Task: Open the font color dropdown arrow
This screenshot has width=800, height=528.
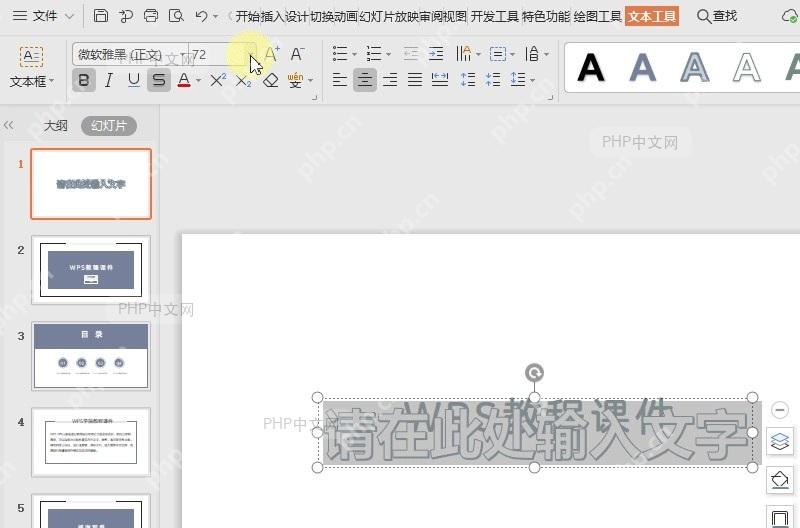Action: (x=198, y=81)
